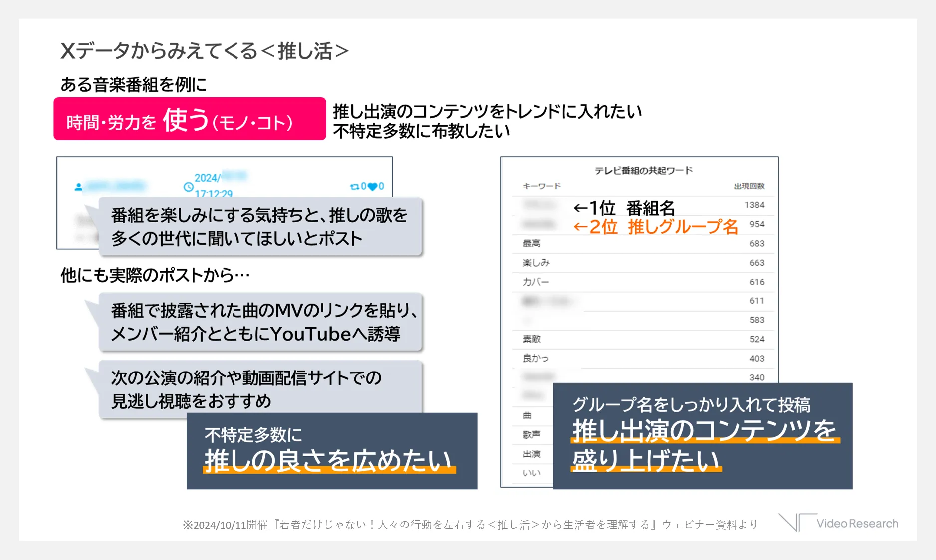Click the retweet icon in the post card
Screen dimensions: 936x560
354,187
